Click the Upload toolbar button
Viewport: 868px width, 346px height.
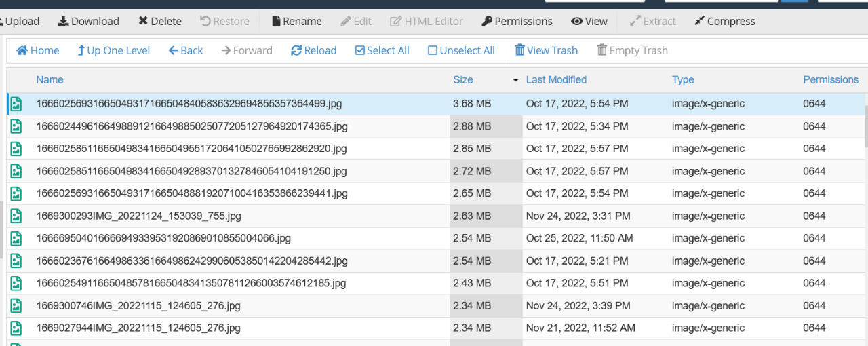(20, 21)
